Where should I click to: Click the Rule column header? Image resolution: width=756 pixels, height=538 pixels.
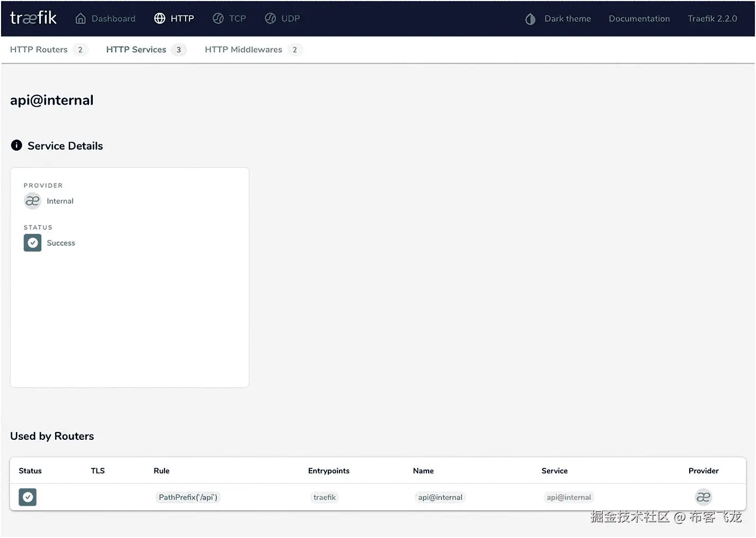[x=162, y=471]
